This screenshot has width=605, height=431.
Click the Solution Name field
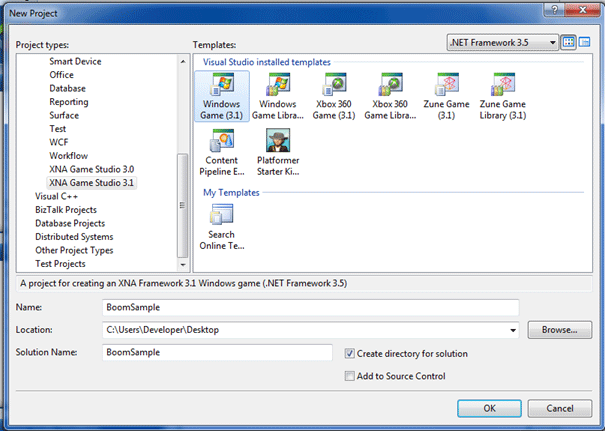coord(217,353)
